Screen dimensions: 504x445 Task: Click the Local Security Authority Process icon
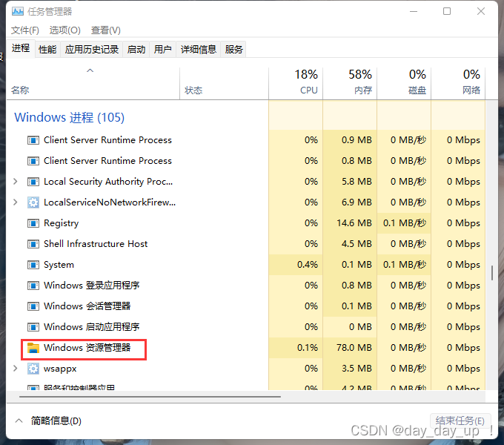pyautogui.click(x=33, y=182)
